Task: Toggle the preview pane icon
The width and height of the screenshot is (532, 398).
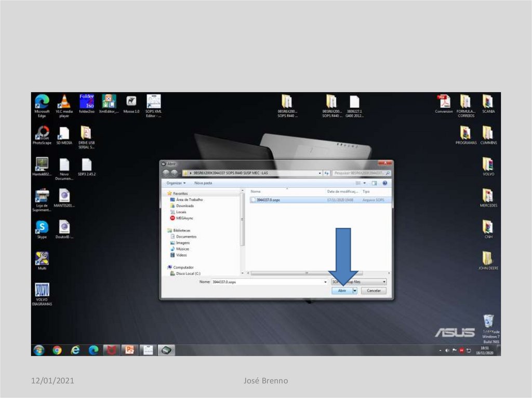Action: [x=374, y=183]
